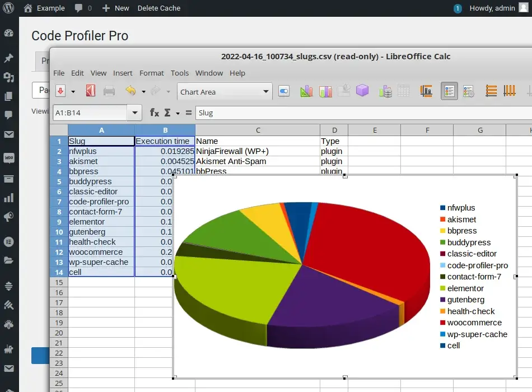
Task: Click the + New link in the admin bar
Action: click(115, 8)
